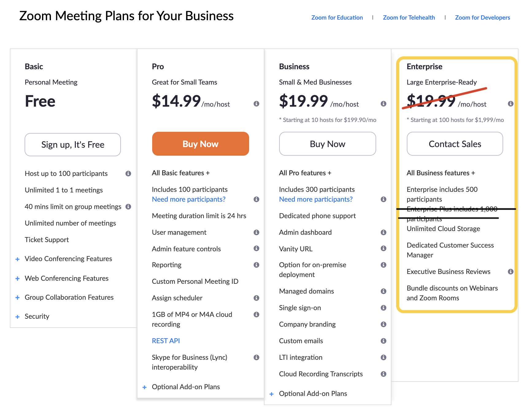
Task: Show info for User management feature
Action: pos(256,232)
